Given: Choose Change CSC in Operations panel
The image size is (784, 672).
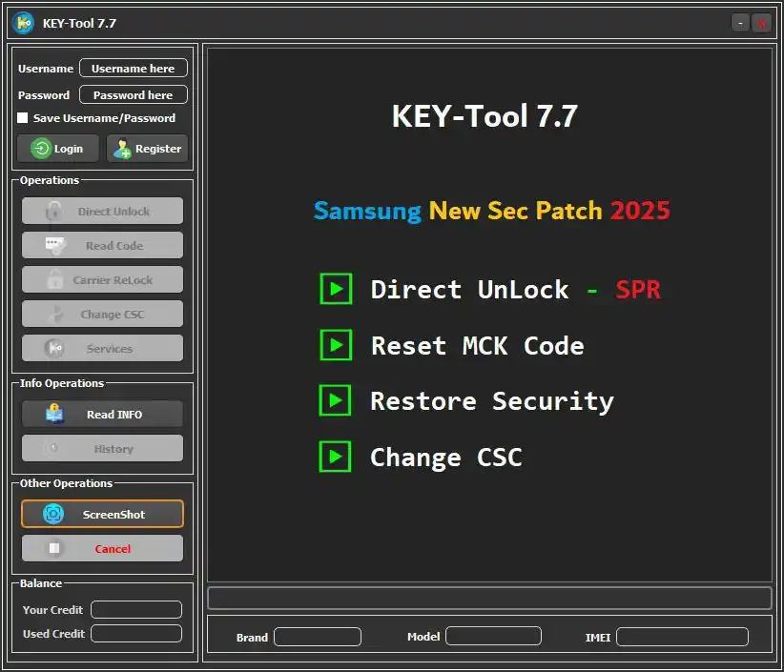Looking at the screenshot, I should point(102,315).
